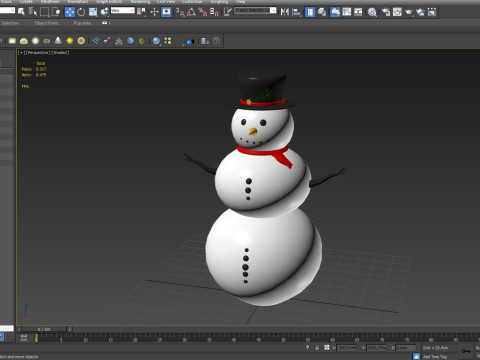480x360 pixels.
Task: Click the blue glossy sphere icon
Action: point(156,41)
